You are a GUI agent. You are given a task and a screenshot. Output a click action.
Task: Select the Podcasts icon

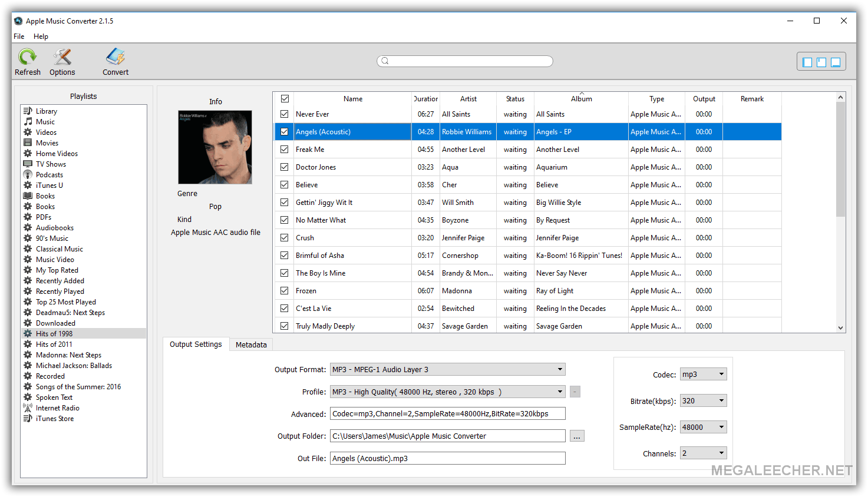tap(28, 175)
